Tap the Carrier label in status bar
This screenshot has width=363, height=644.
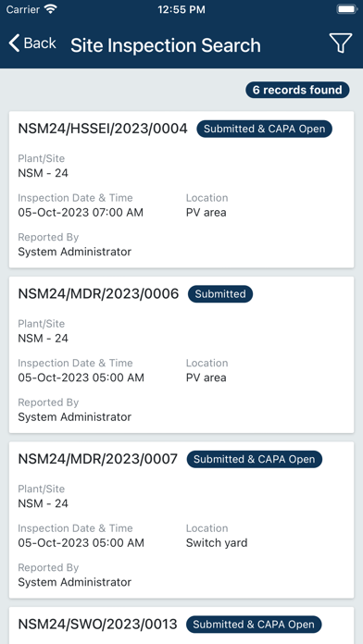click(x=22, y=9)
